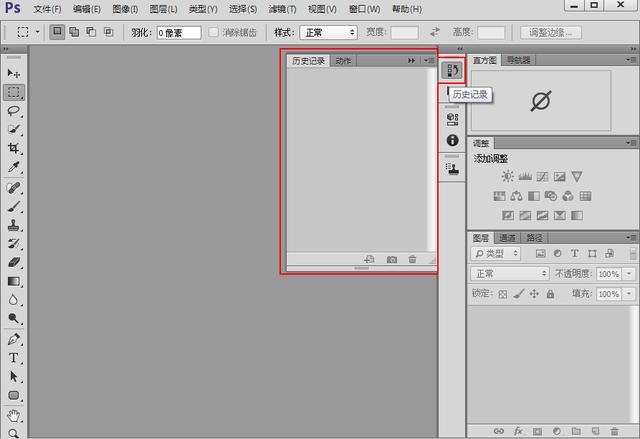Click the camera new snapshot icon
640x439 pixels.
click(x=391, y=259)
